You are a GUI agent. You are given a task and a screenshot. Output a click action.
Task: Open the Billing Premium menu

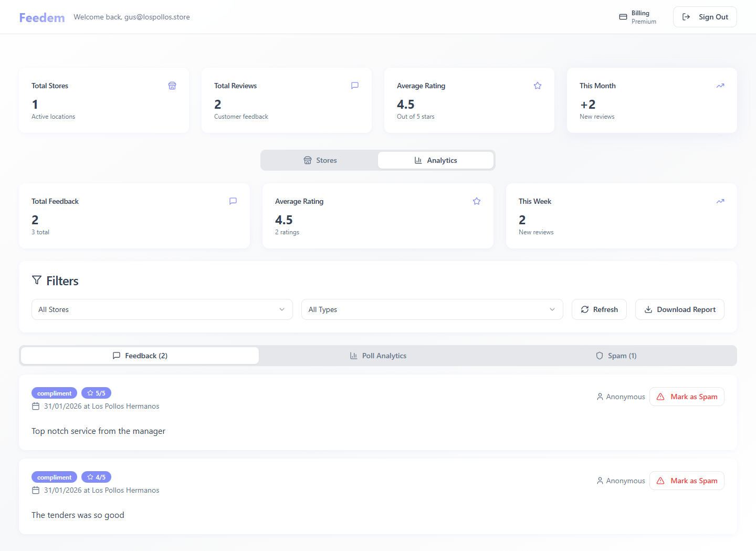click(x=637, y=16)
